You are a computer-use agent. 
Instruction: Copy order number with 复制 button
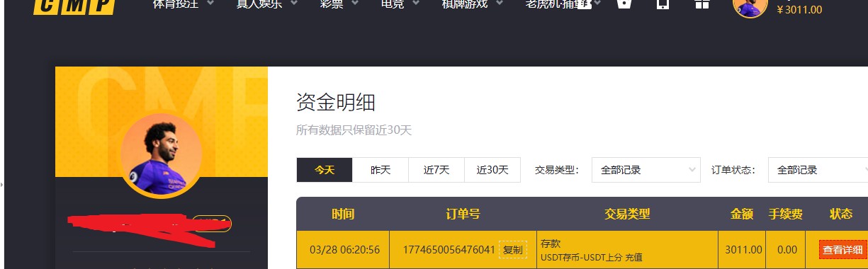[x=513, y=250]
